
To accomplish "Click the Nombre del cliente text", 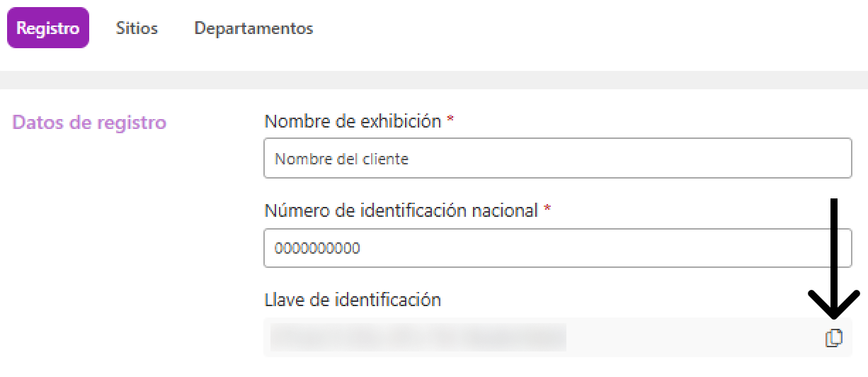I will [x=341, y=159].
